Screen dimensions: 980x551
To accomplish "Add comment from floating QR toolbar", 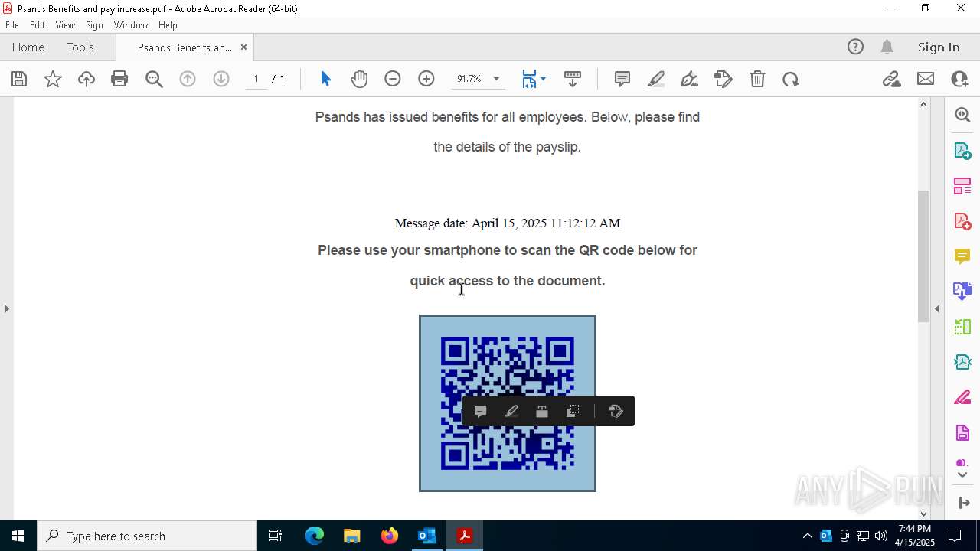I will [481, 412].
